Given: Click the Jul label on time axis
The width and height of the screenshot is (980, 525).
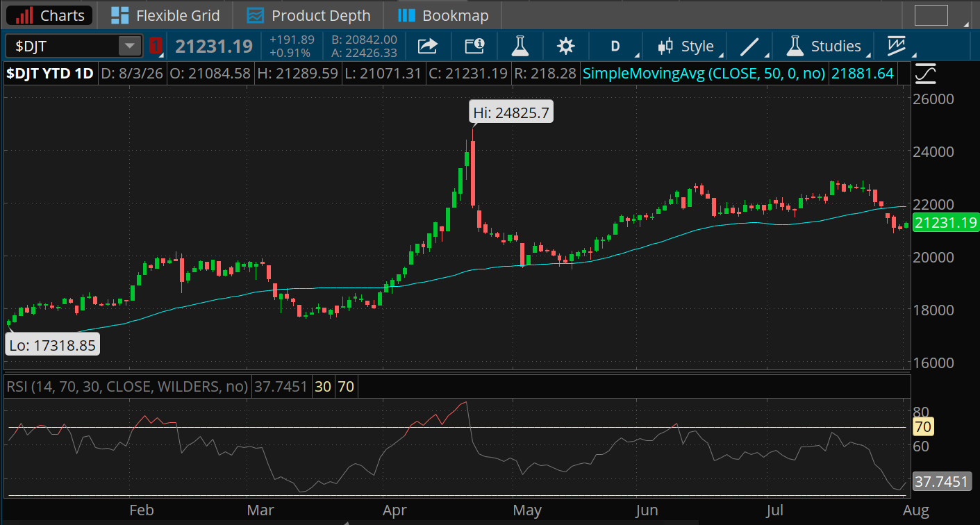Looking at the screenshot, I should [x=774, y=511].
